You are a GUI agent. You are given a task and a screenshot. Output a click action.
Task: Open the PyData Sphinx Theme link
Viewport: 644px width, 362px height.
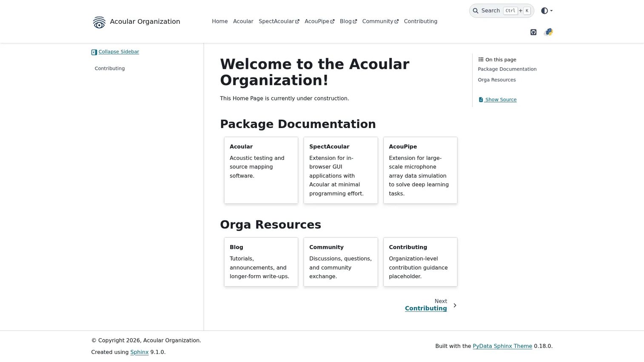(x=502, y=346)
